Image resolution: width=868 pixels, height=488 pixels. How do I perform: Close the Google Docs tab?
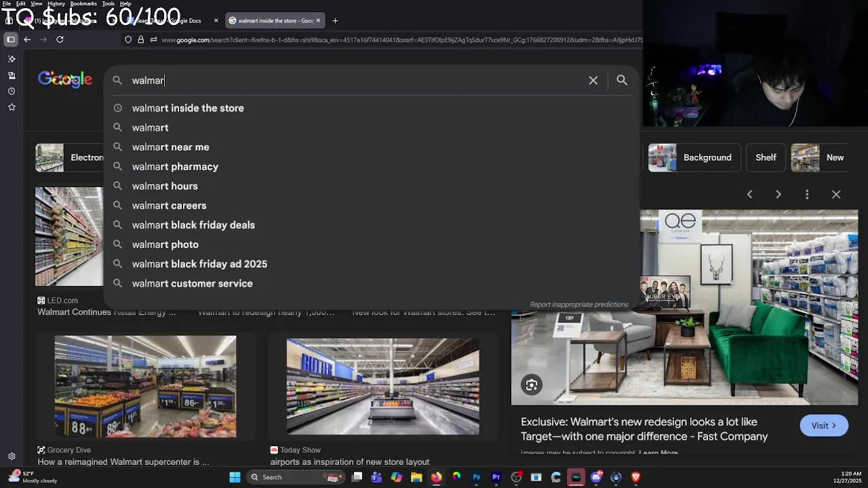216,20
